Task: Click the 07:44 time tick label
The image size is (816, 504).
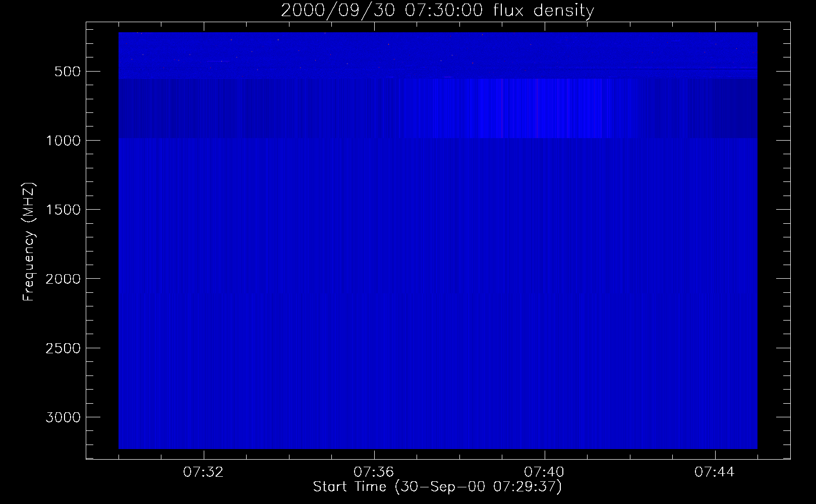Action: point(715,472)
